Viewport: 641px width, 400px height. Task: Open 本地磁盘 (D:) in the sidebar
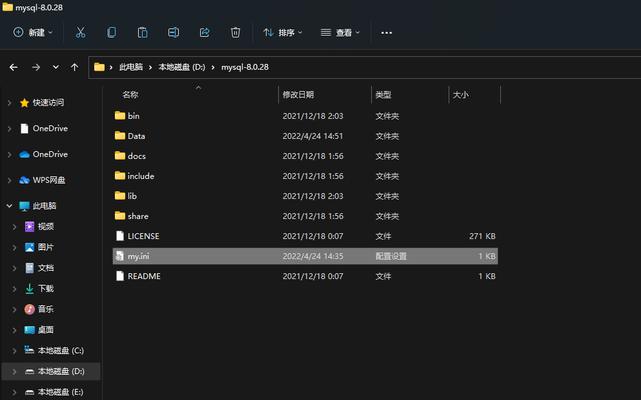pyautogui.click(x=61, y=371)
